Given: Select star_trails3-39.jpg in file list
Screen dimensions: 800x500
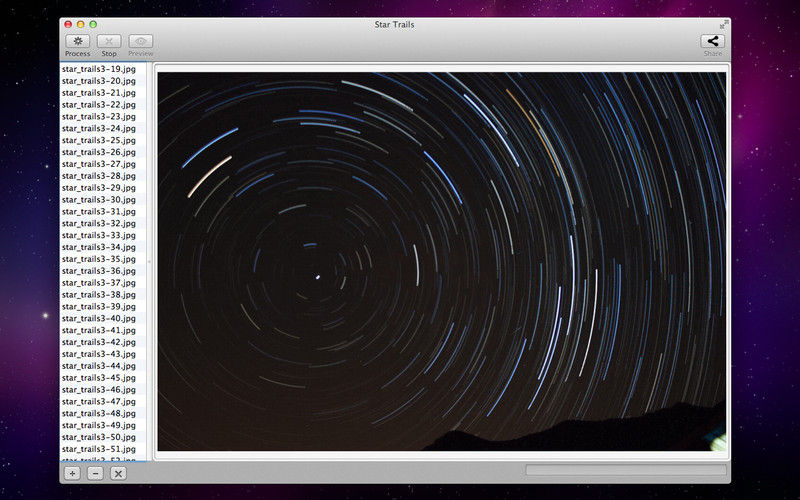Looking at the screenshot, I should tap(103, 306).
